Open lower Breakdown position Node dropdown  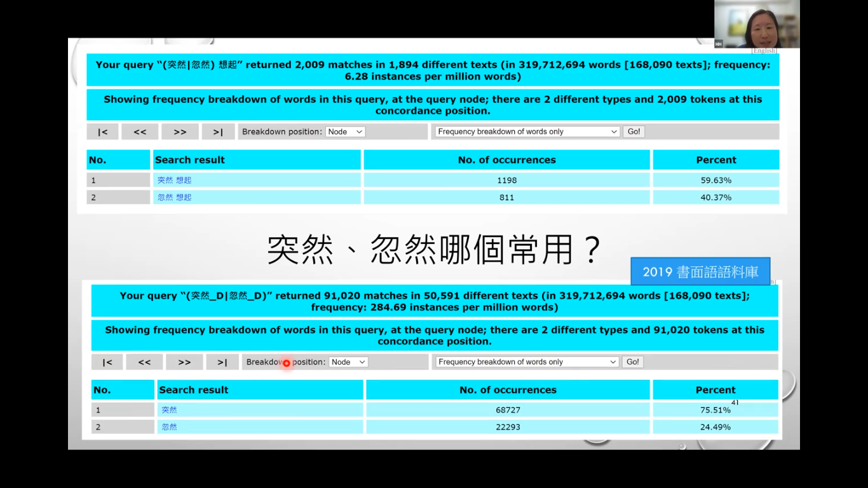coord(348,362)
